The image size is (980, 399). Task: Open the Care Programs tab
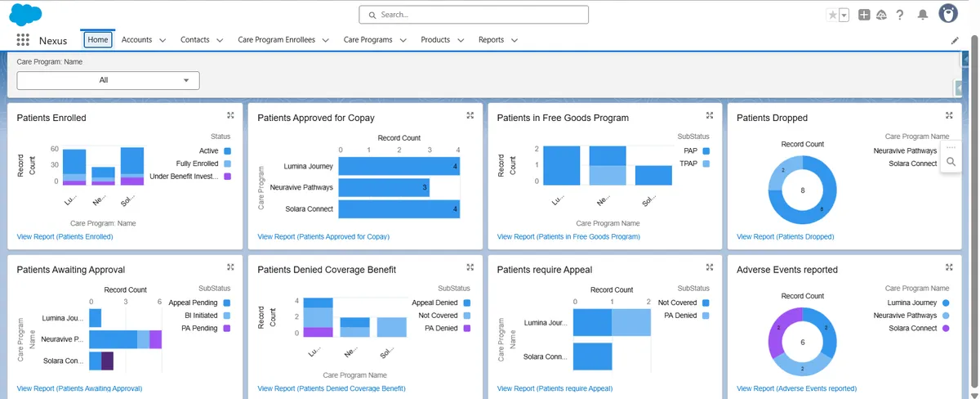tap(367, 39)
